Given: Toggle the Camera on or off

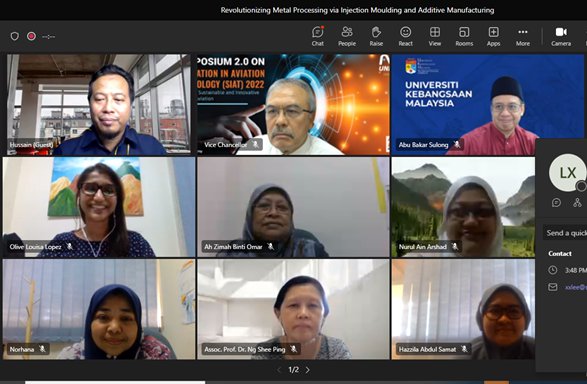Looking at the screenshot, I should coord(561,36).
